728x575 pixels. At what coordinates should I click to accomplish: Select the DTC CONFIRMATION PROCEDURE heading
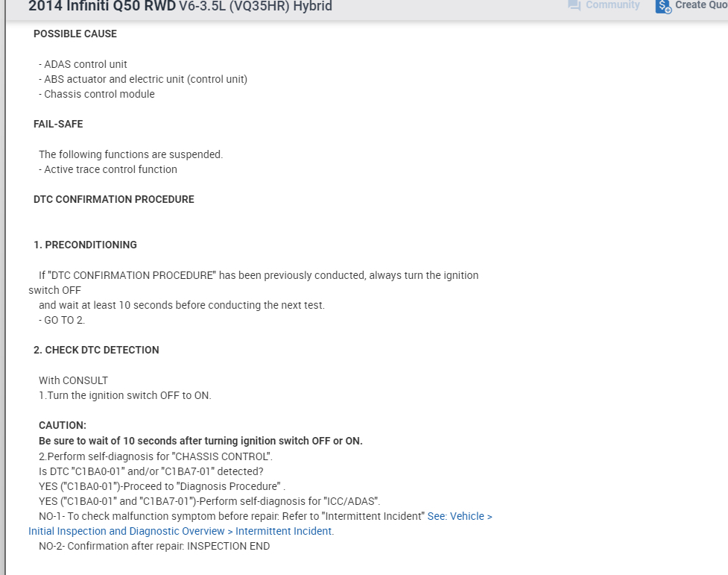(114, 199)
